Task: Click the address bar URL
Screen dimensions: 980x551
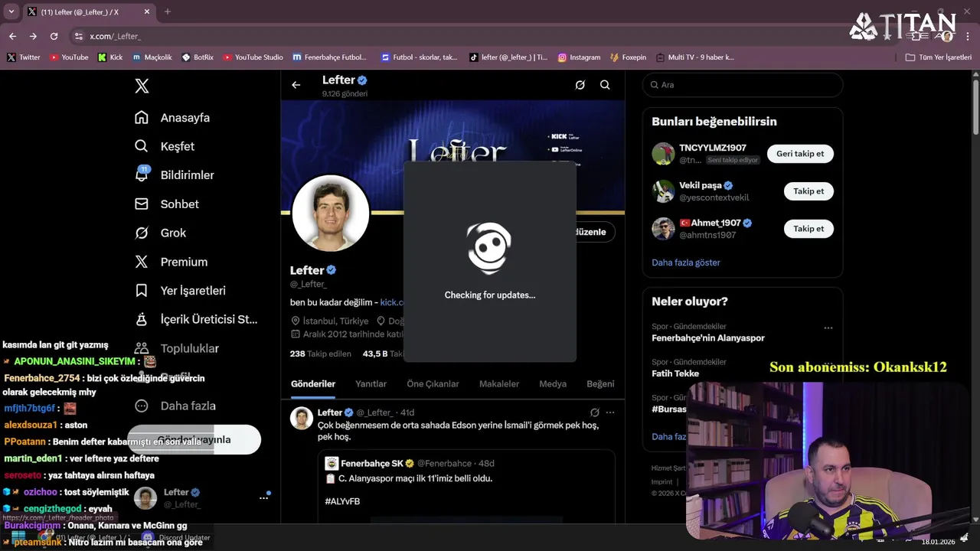Action: point(115,36)
